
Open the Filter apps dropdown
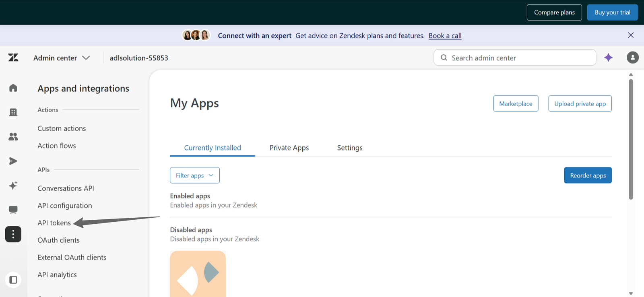[195, 175]
